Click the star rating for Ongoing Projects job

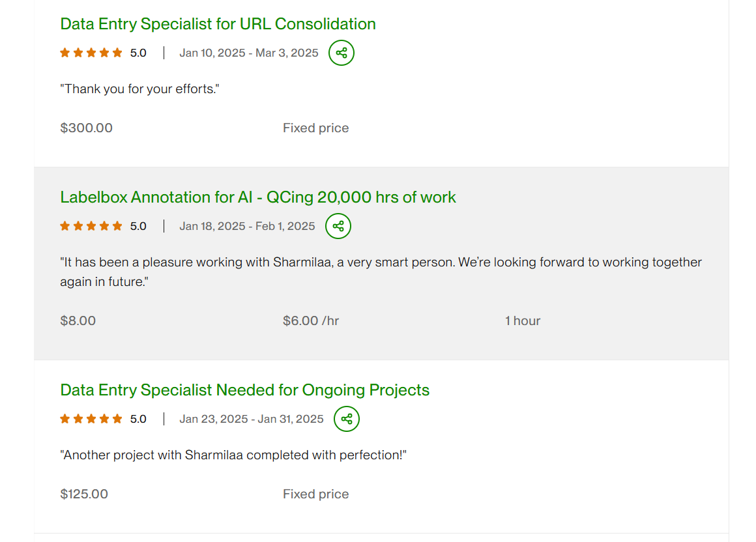[91, 419]
